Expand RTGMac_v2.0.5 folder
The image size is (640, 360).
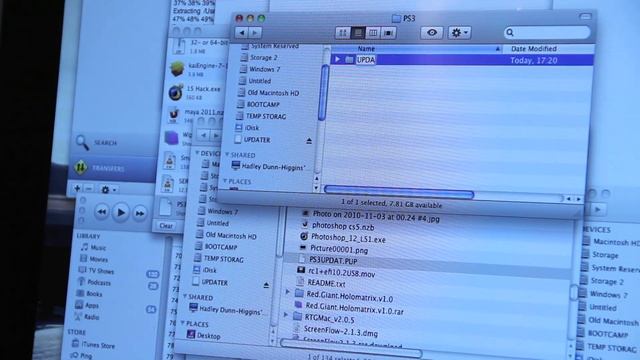pyautogui.click(x=286, y=315)
